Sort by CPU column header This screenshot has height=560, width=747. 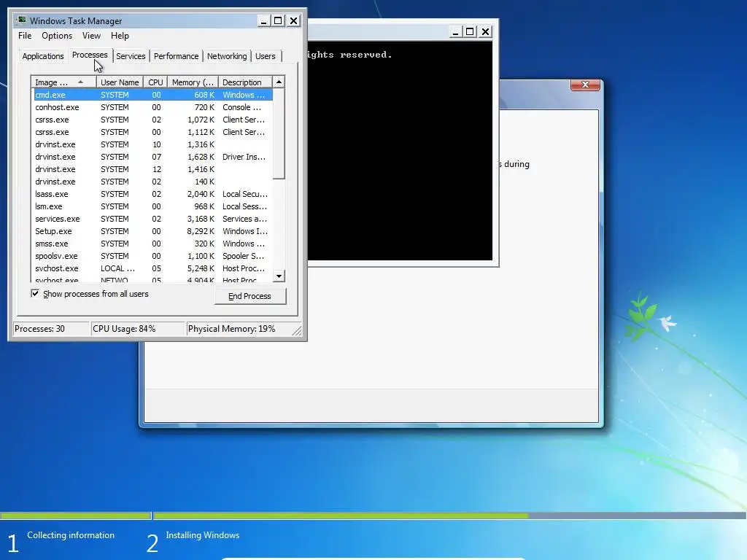pos(155,82)
